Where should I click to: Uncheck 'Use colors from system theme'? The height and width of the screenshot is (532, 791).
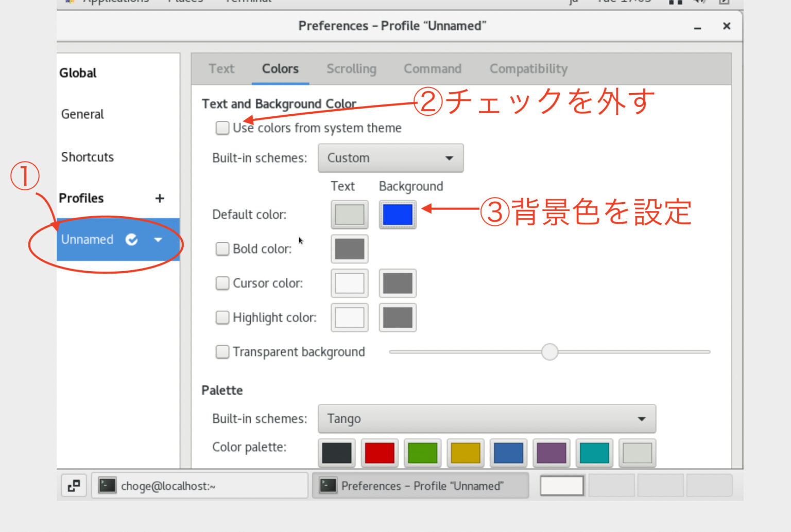click(222, 128)
